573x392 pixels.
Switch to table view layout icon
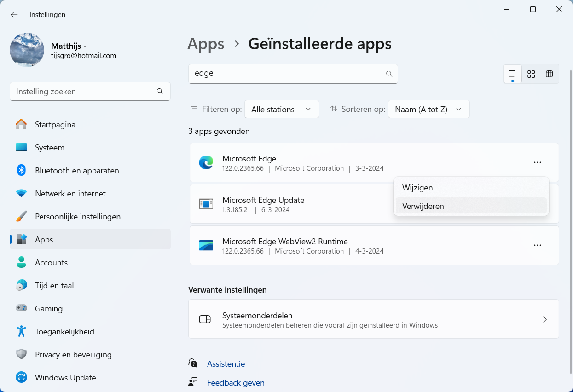pos(549,74)
